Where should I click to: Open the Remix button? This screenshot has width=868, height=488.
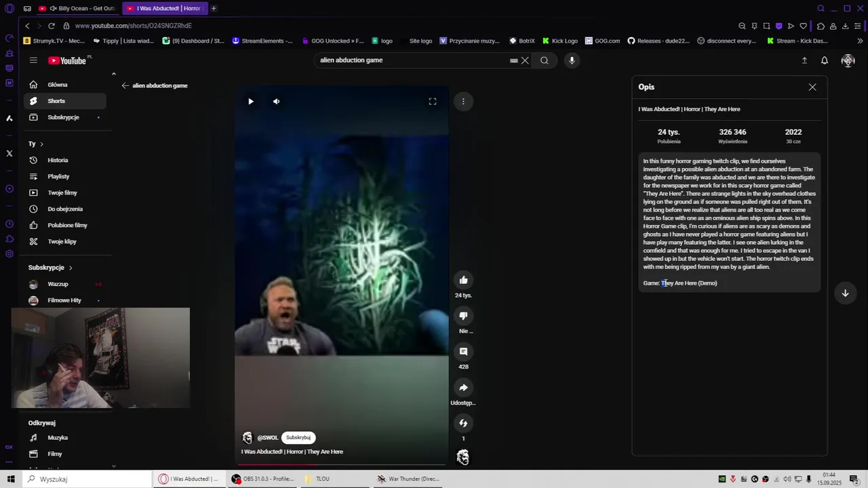coord(463,423)
